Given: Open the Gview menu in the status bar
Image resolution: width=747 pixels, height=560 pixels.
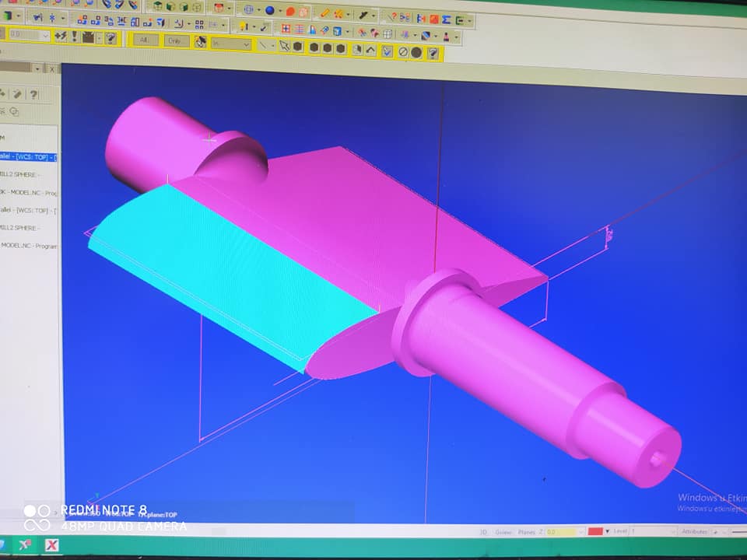Looking at the screenshot, I should (504, 532).
